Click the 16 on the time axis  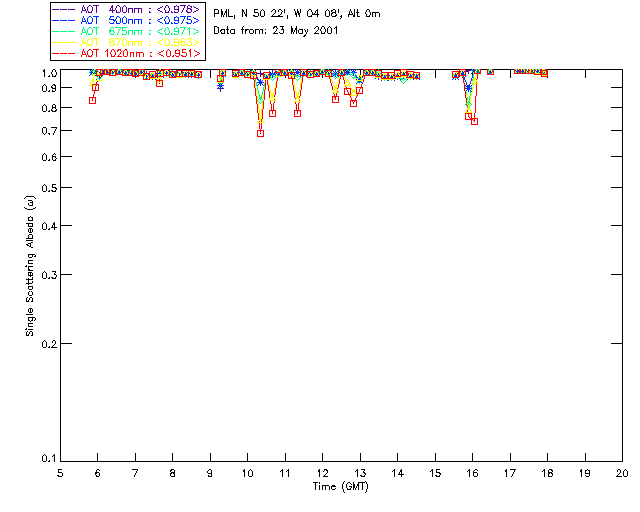click(x=473, y=473)
